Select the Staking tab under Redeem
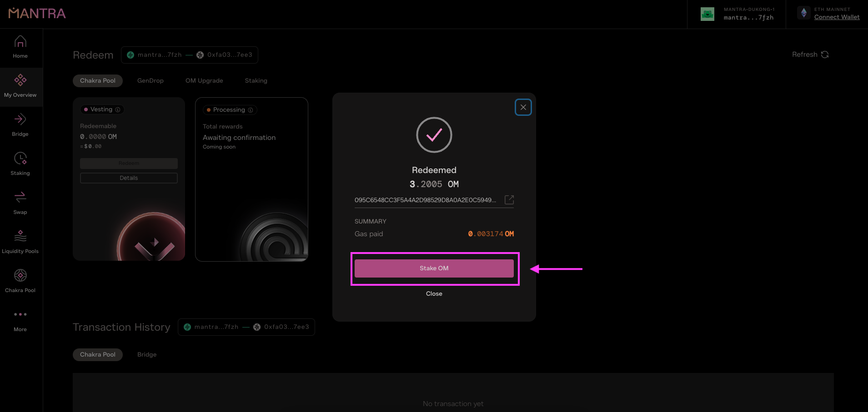 pos(256,81)
